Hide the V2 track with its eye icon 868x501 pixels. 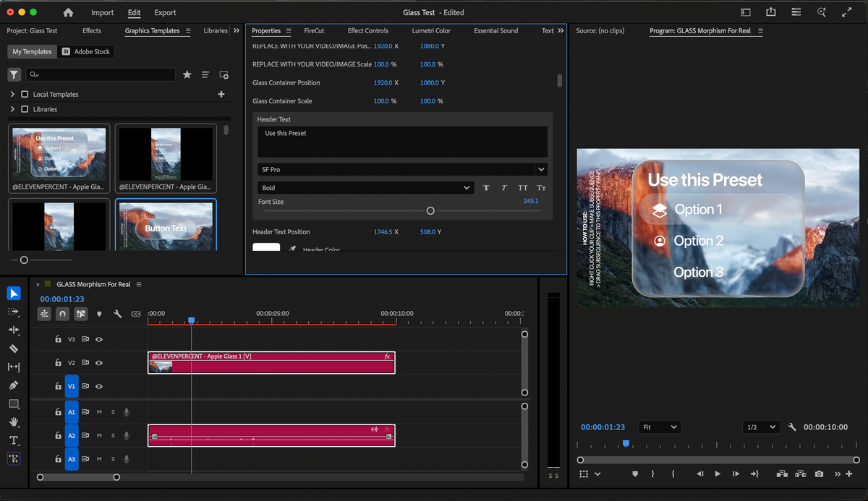coord(99,363)
